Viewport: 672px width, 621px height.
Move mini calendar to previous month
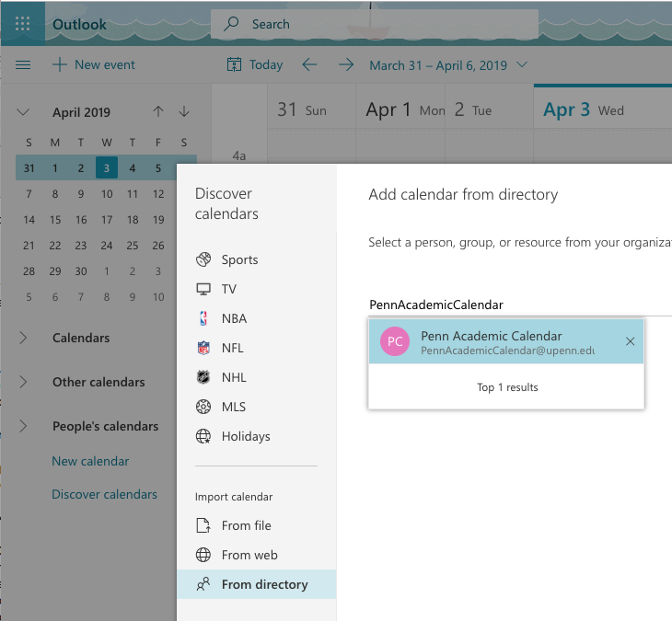pyautogui.click(x=158, y=112)
